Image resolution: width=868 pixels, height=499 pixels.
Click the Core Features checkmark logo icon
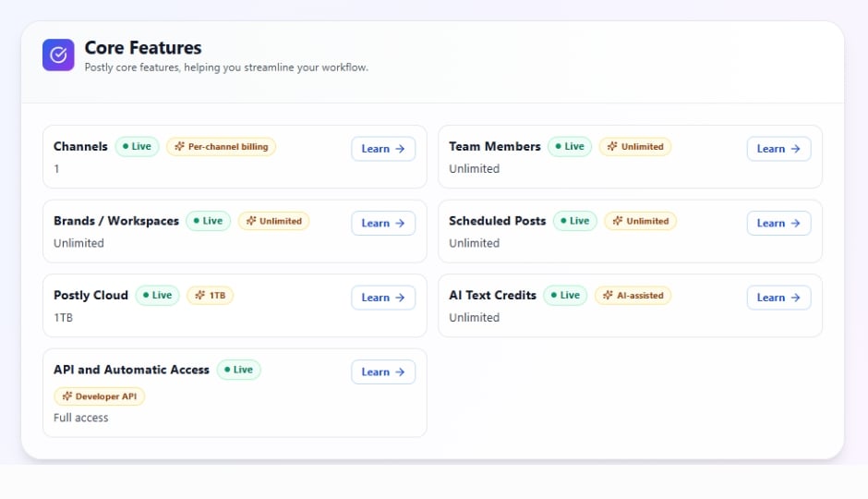(58, 55)
